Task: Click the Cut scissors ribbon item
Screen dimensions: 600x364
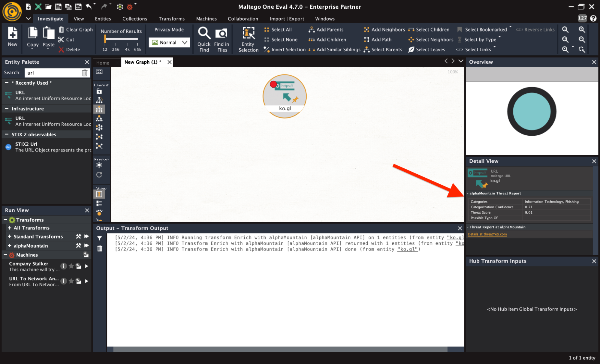Action: click(x=66, y=40)
